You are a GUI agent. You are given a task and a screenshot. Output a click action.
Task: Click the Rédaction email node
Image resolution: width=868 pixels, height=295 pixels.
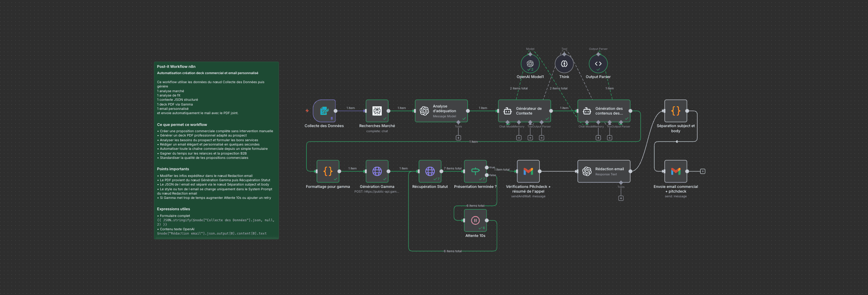604,171
